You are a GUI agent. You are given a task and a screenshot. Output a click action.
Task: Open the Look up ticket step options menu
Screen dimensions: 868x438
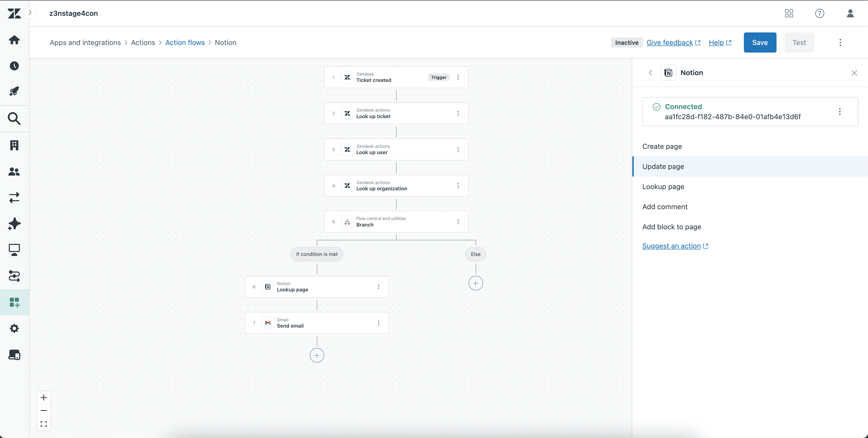(458, 113)
